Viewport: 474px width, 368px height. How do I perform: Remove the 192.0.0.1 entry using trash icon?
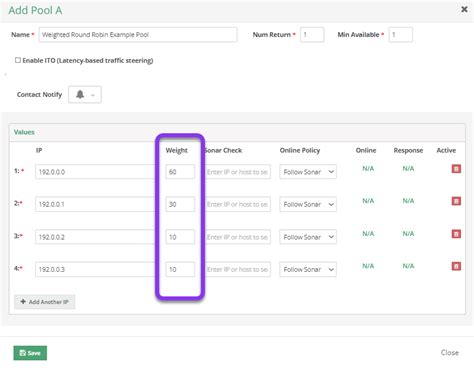coord(456,201)
